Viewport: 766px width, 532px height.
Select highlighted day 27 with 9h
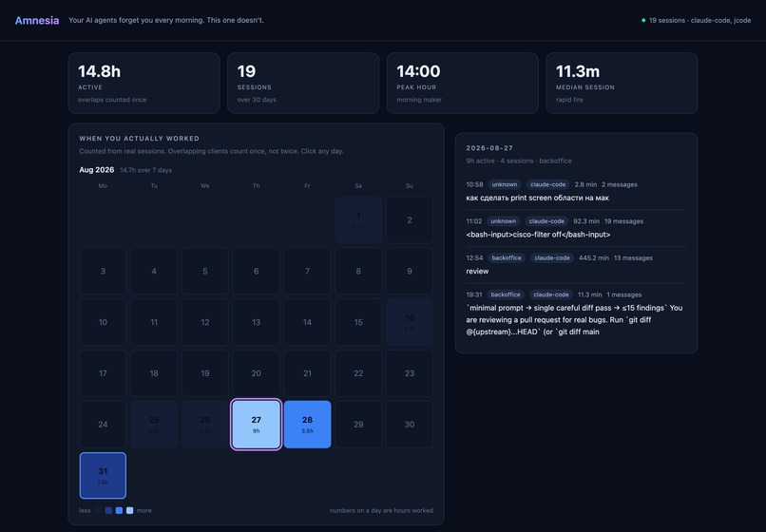pos(256,425)
